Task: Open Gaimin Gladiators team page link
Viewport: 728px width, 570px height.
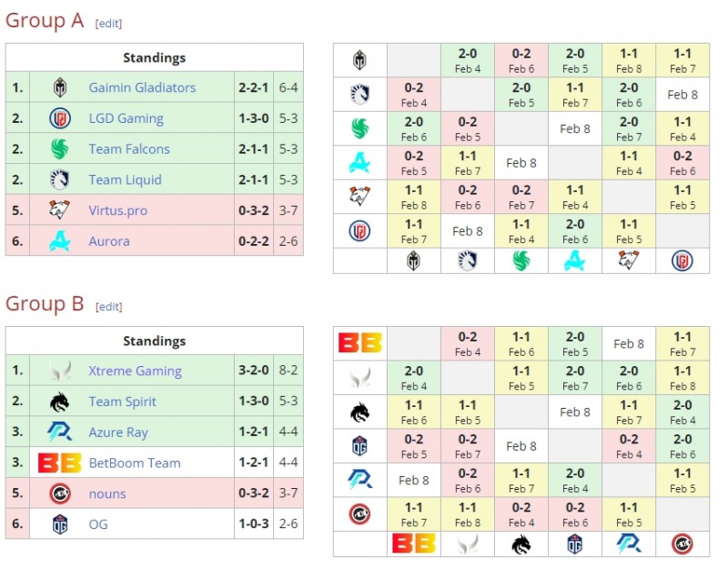Action: (142, 87)
